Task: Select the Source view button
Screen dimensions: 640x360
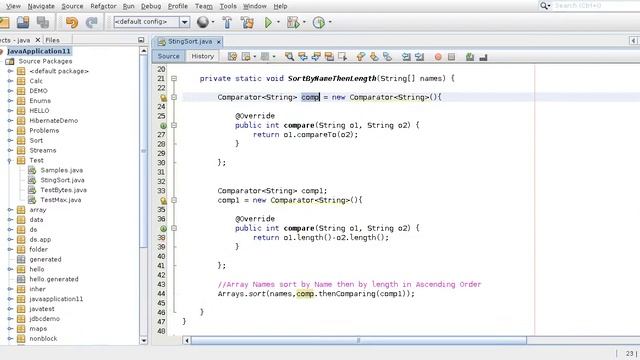Action: 169,56
